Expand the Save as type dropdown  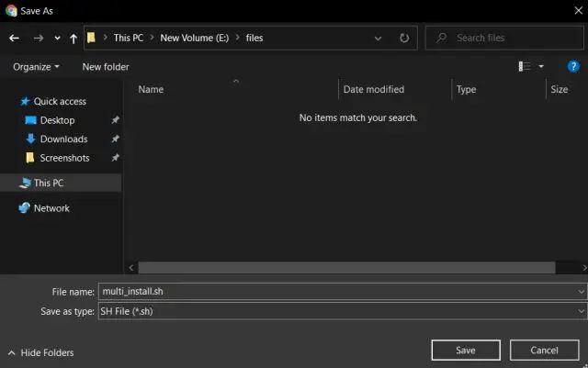coord(581,311)
